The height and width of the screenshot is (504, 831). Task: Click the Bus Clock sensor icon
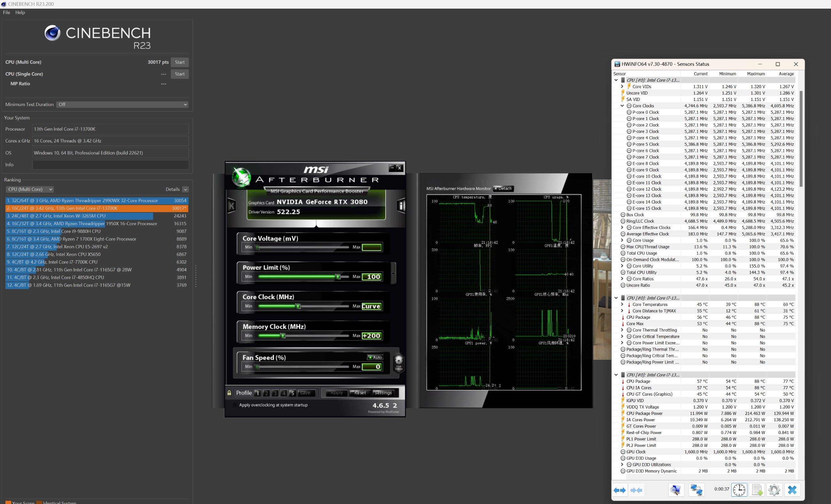click(x=623, y=215)
